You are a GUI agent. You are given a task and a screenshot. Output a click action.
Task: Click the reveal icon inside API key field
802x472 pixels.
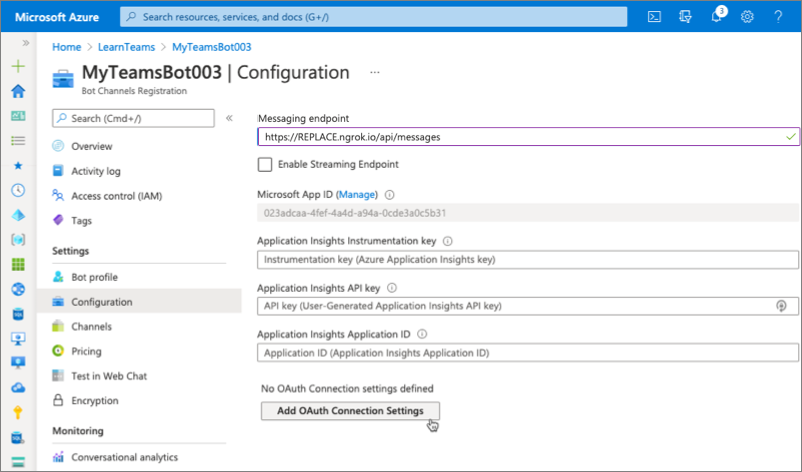click(x=781, y=306)
